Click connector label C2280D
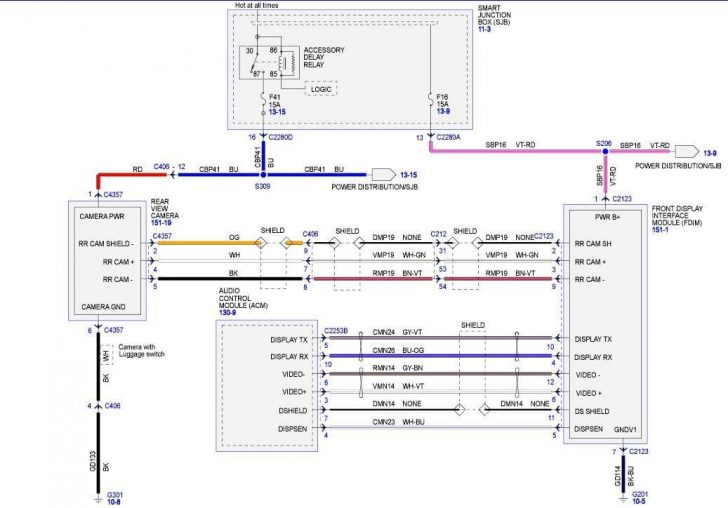The width and height of the screenshot is (728, 508). [281, 137]
